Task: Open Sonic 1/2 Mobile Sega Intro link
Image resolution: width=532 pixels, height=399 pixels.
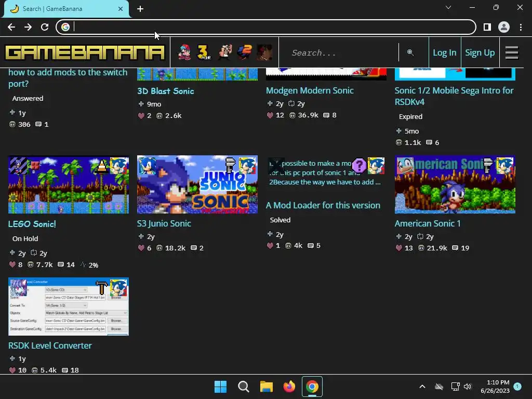Action: [454, 96]
